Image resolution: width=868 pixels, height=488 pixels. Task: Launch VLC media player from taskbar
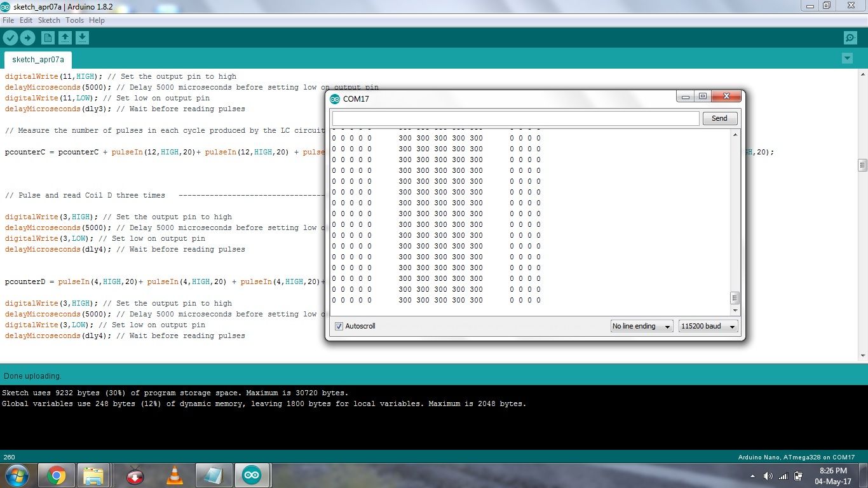[174, 475]
